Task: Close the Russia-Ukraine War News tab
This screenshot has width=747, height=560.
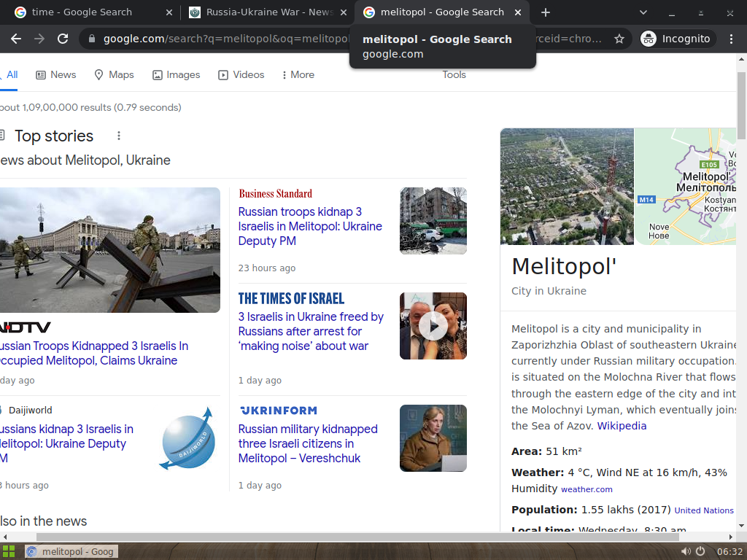Action: (x=344, y=12)
